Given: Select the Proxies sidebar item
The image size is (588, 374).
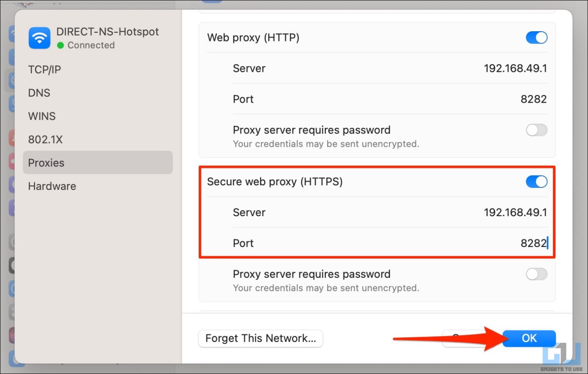Looking at the screenshot, I should coord(98,163).
